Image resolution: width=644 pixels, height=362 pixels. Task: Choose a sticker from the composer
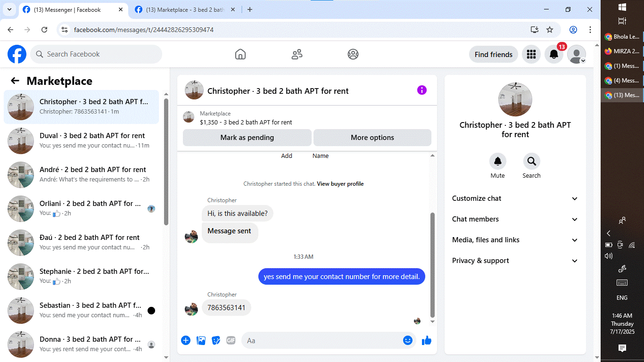point(216,340)
